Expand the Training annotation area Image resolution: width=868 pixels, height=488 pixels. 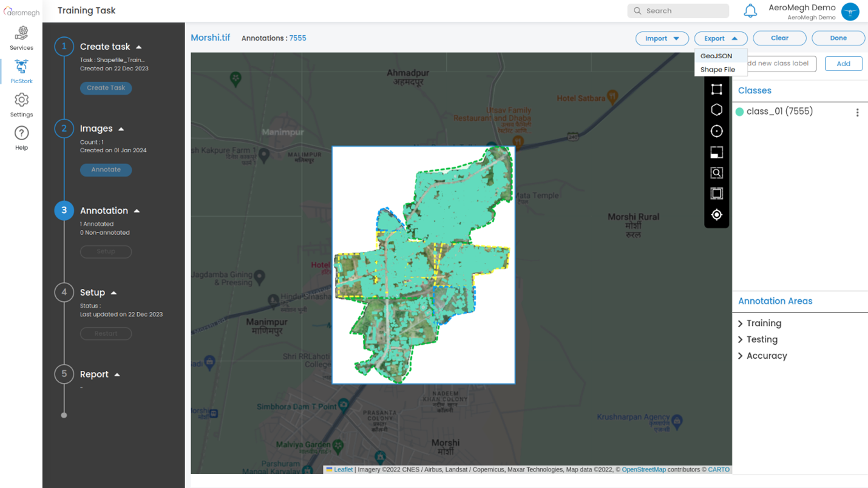(763, 324)
